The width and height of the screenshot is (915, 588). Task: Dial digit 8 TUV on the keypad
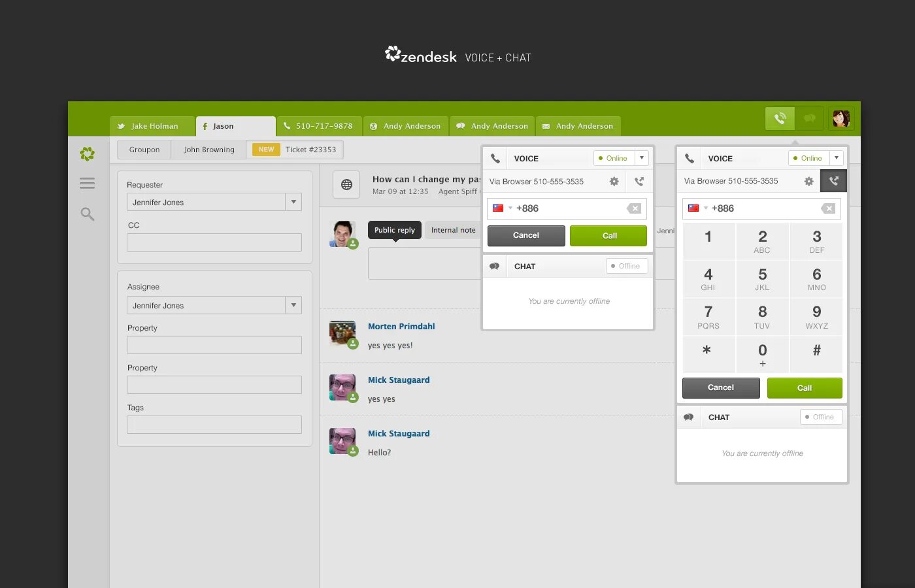pyautogui.click(x=762, y=317)
